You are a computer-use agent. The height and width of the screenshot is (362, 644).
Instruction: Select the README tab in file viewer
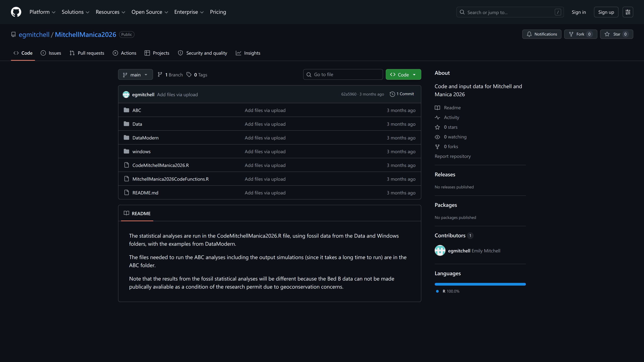[137, 213]
